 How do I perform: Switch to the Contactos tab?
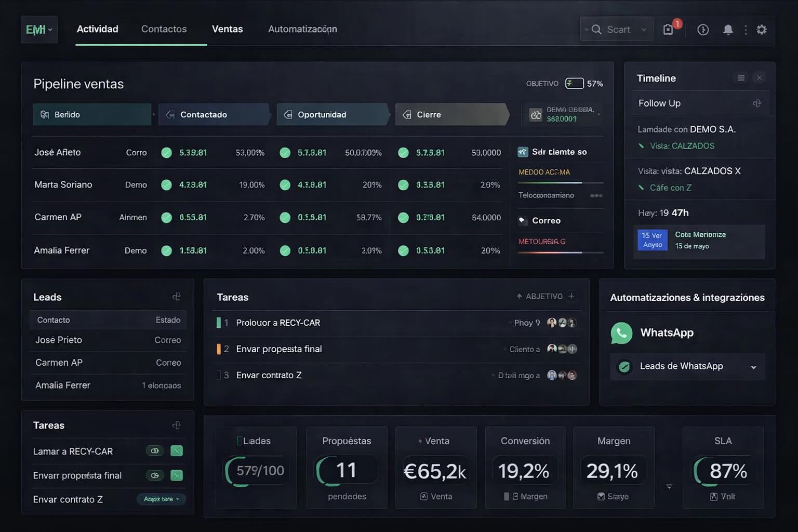click(x=164, y=29)
